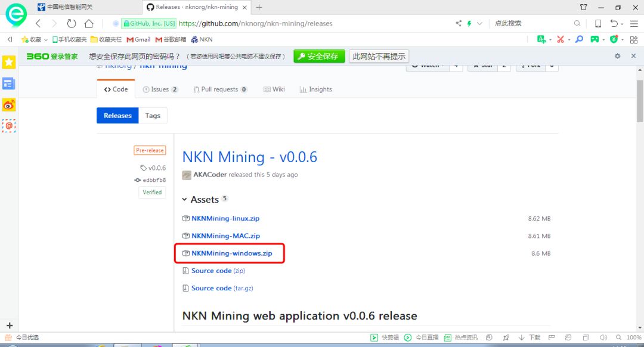Click the blue magnifier extension icon

[579, 39]
